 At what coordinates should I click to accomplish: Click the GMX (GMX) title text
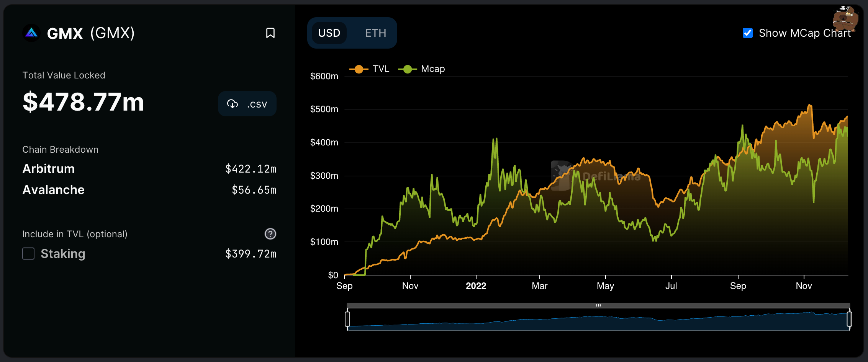(91, 33)
